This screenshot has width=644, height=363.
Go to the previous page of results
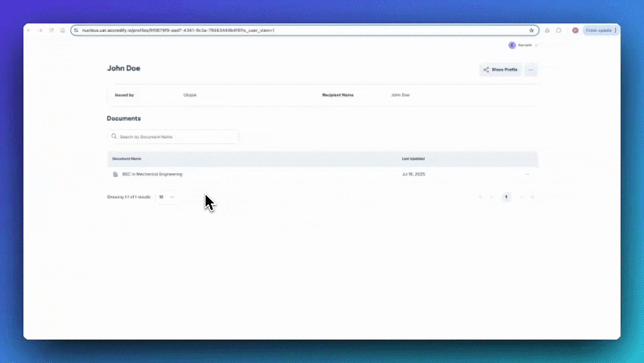pyautogui.click(x=491, y=197)
